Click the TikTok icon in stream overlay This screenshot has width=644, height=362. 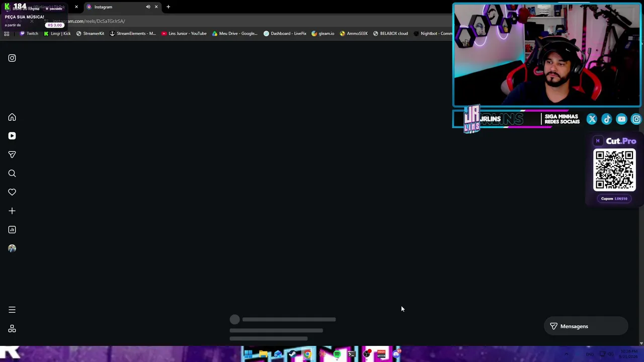point(607,119)
